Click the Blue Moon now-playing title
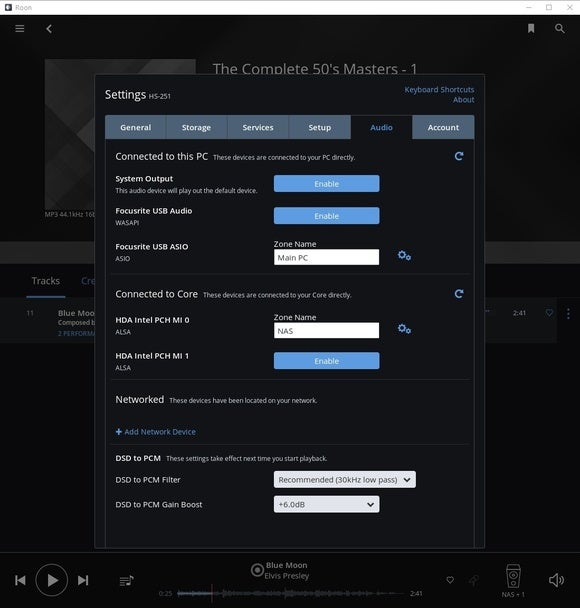 click(x=287, y=565)
